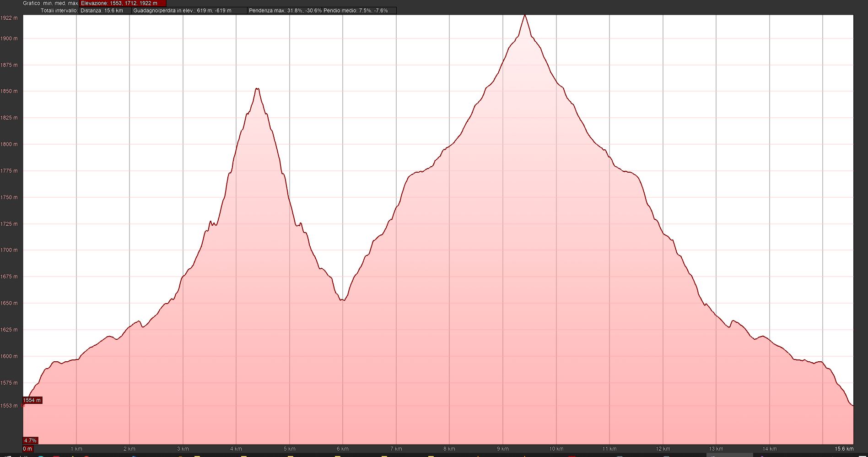Click the Grafico min, med, max label
The width and height of the screenshot is (868, 457).
click(50, 3)
